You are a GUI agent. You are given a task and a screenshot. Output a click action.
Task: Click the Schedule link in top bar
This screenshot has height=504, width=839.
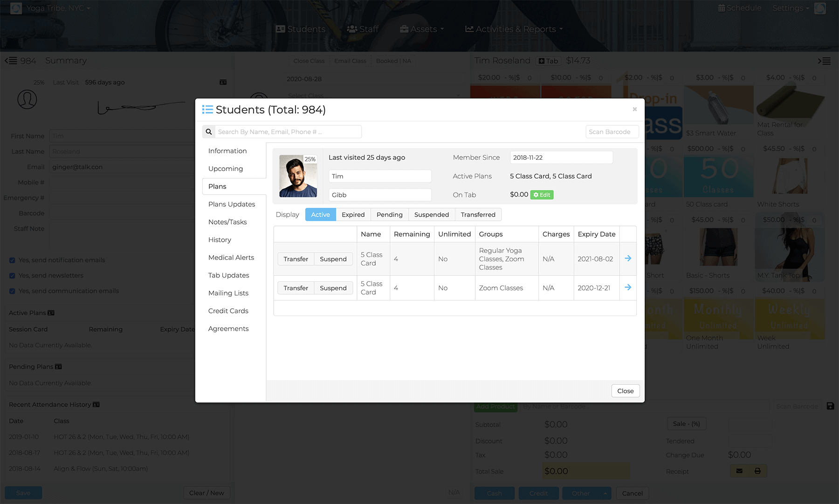click(x=740, y=8)
